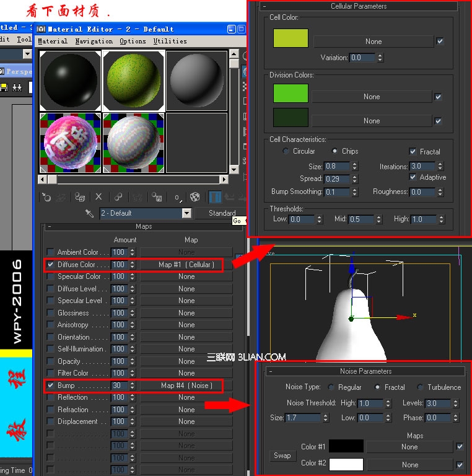472x476 pixels.
Task: Click the Displacement None map button
Action: [186, 421]
